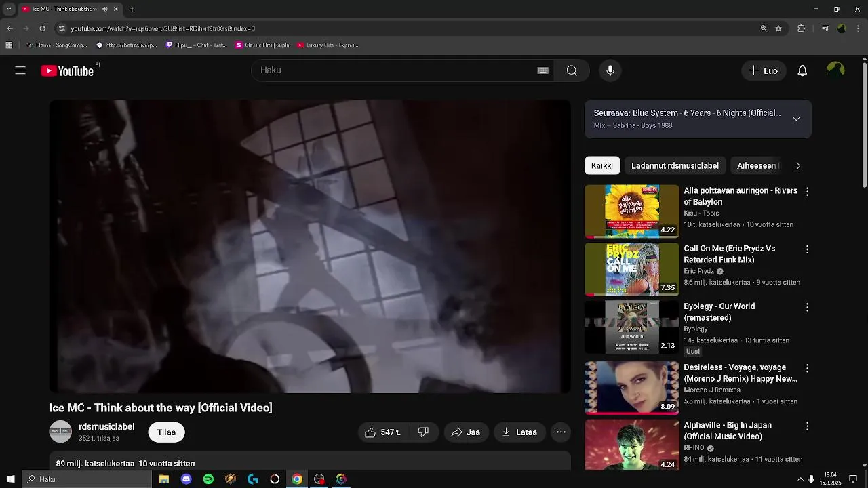Click the video player area
The width and height of the screenshot is (868, 488).
[310, 247]
